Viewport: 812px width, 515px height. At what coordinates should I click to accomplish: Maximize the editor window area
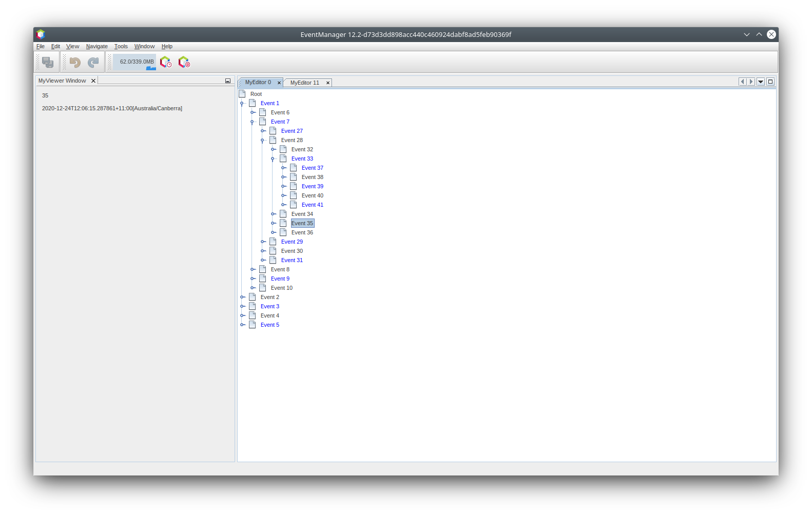770,82
